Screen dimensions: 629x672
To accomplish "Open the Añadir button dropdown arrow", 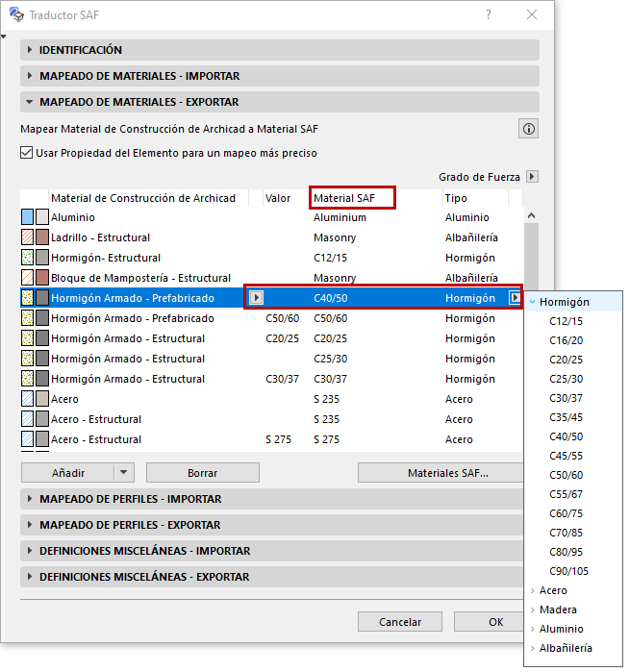I will [124, 472].
